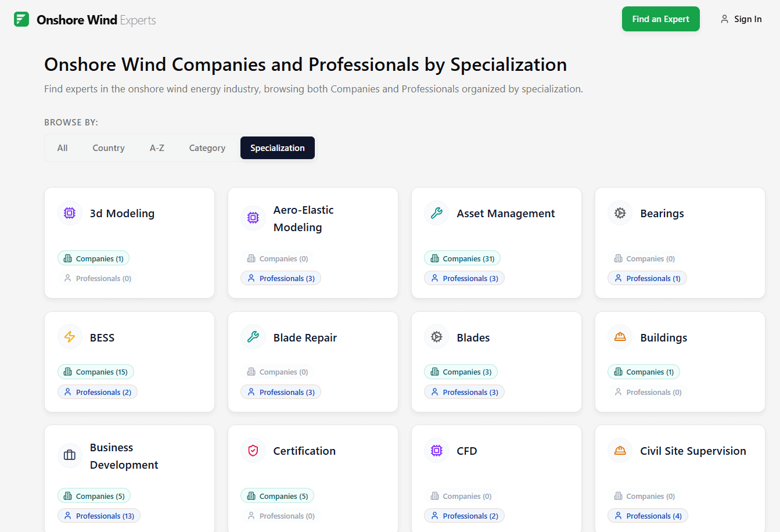This screenshot has width=780, height=532.
Task: Click the Onshore Wind Experts site title
Action: tap(96, 20)
